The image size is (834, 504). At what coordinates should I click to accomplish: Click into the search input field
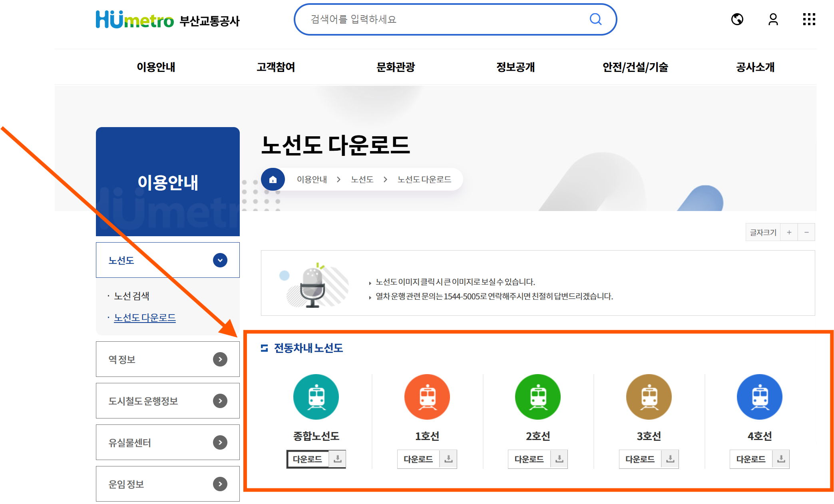click(x=440, y=19)
